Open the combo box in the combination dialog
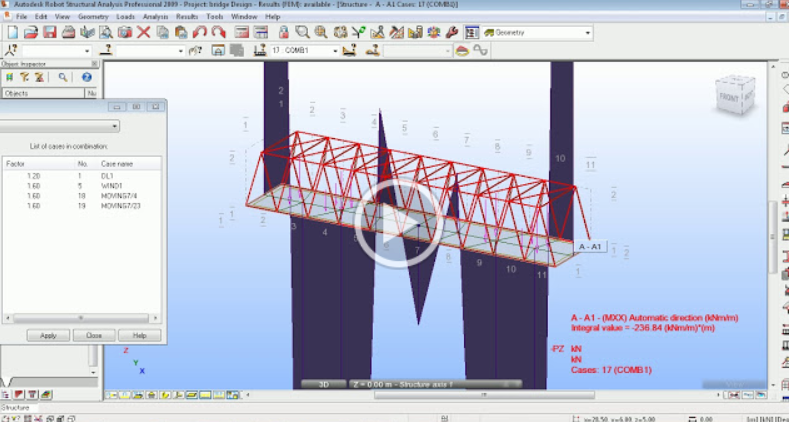 114,126
